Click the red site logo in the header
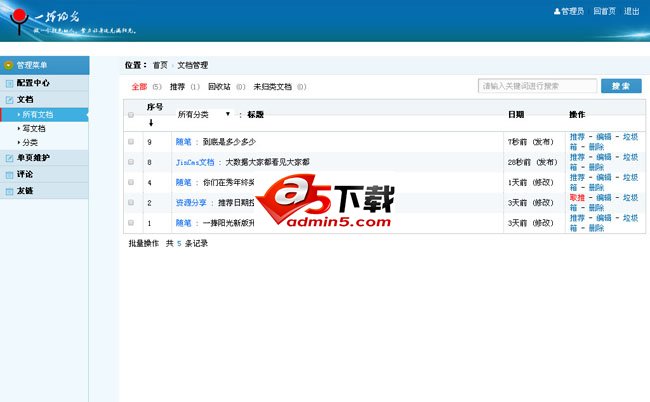Image resolution: width=650 pixels, height=402 pixels. click(18, 21)
